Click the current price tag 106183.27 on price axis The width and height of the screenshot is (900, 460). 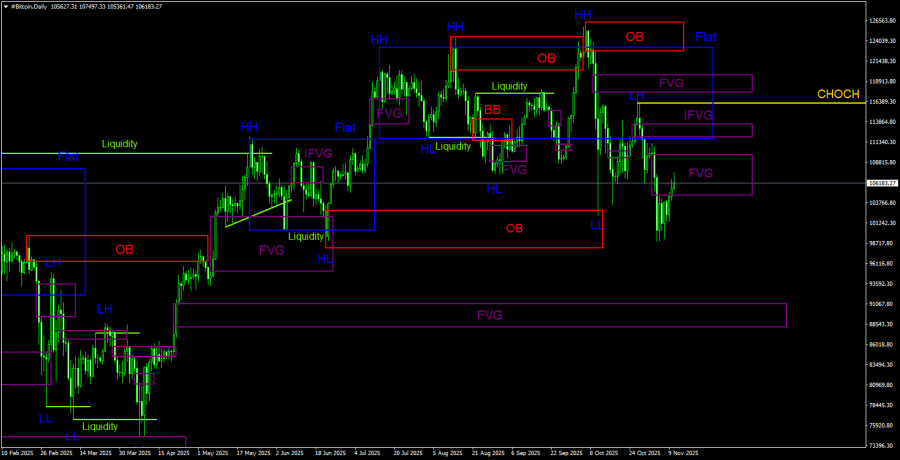coord(880,183)
